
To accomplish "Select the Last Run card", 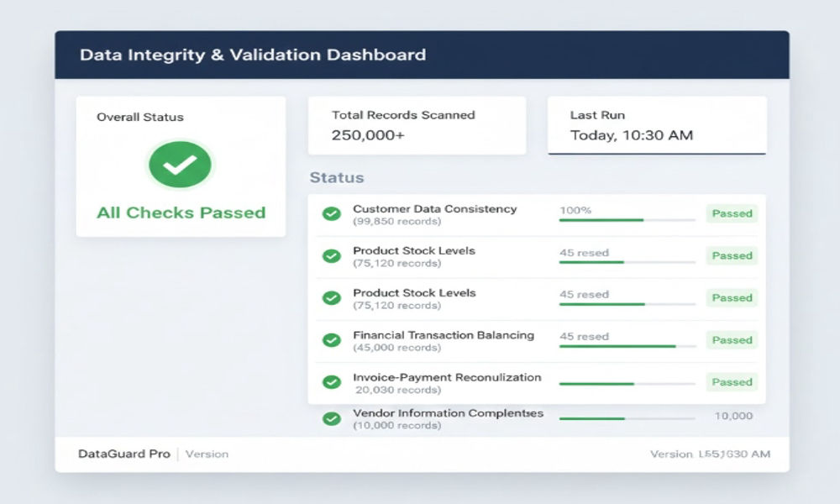I will pos(657,125).
